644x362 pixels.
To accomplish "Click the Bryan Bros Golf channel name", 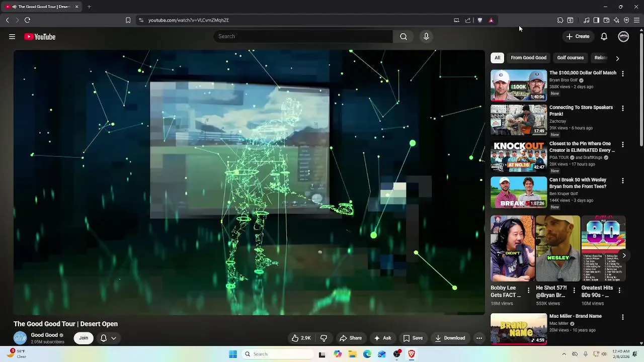I will [563, 80].
